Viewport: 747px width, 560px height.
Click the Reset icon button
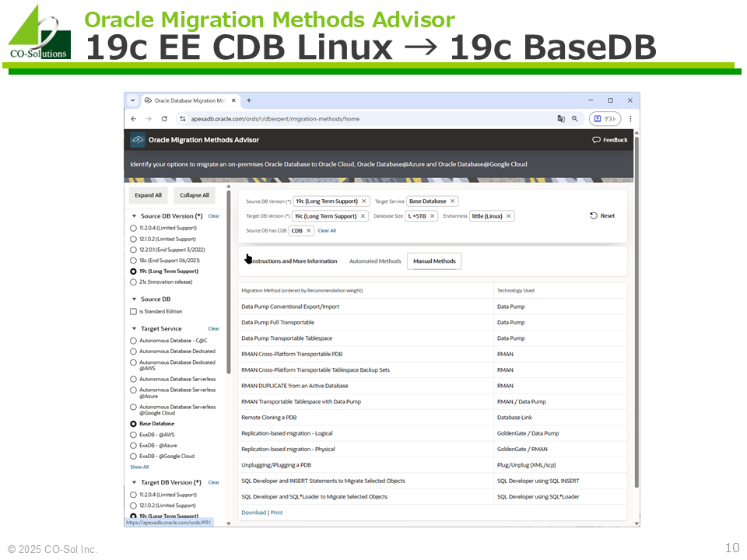[x=602, y=215]
